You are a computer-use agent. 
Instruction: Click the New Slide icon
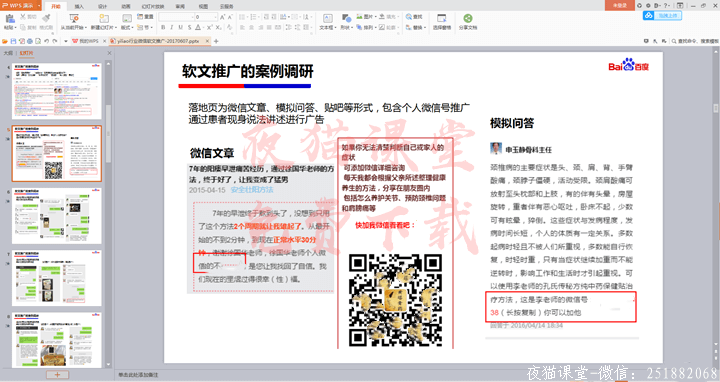104,18
